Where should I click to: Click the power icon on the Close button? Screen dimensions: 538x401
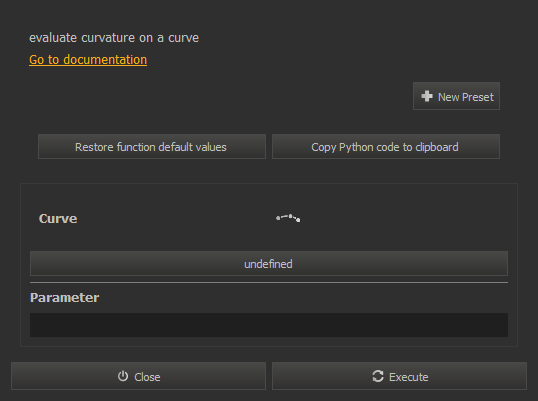pyautogui.click(x=123, y=376)
